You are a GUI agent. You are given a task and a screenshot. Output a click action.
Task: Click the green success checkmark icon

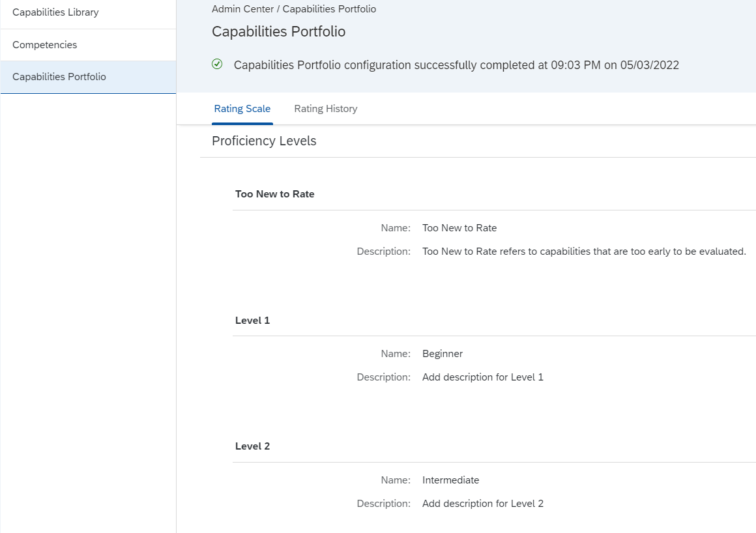217,64
